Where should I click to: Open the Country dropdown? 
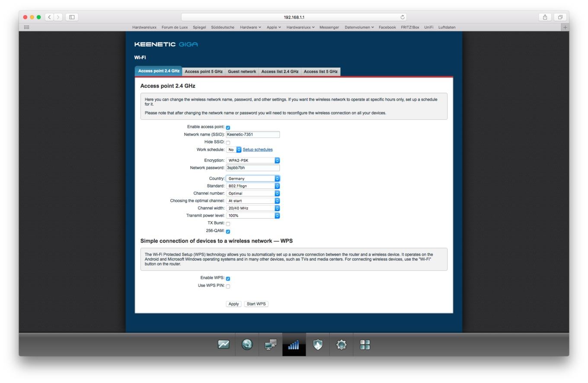click(x=252, y=178)
